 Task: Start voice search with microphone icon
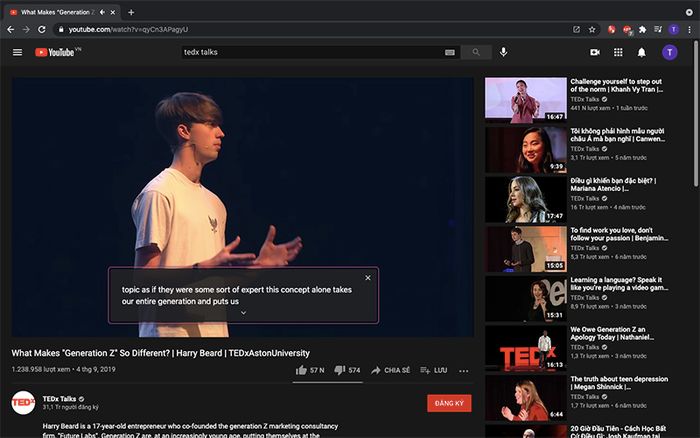[x=503, y=52]
